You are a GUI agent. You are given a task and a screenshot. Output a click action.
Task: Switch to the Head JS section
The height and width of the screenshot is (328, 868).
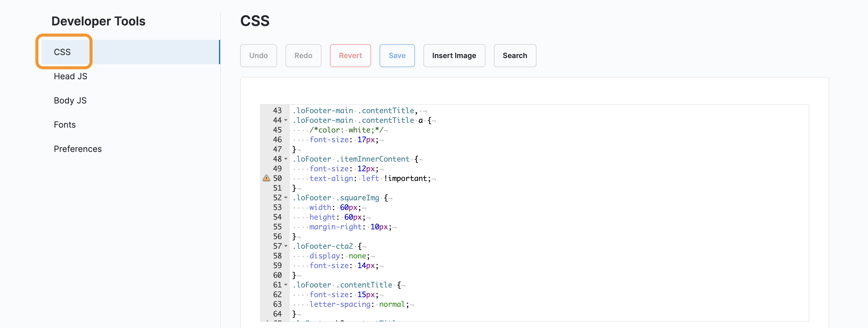70,76
